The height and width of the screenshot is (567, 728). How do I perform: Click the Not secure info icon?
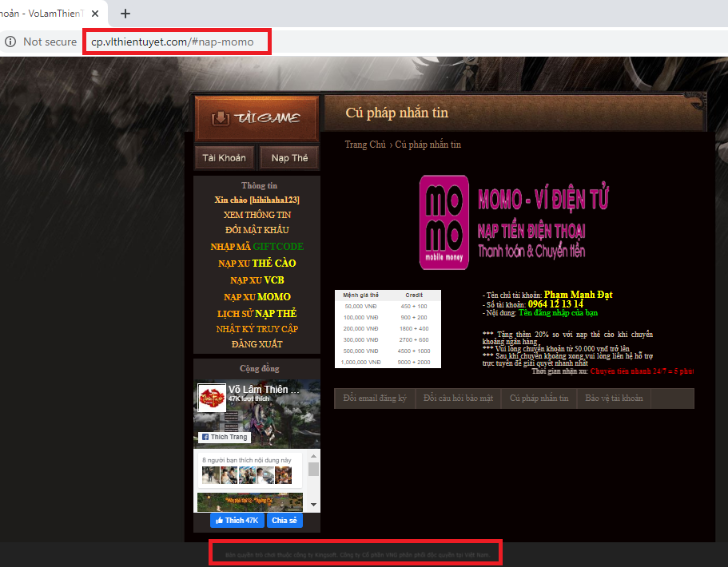pyautogui.click(x=10, y=42)
